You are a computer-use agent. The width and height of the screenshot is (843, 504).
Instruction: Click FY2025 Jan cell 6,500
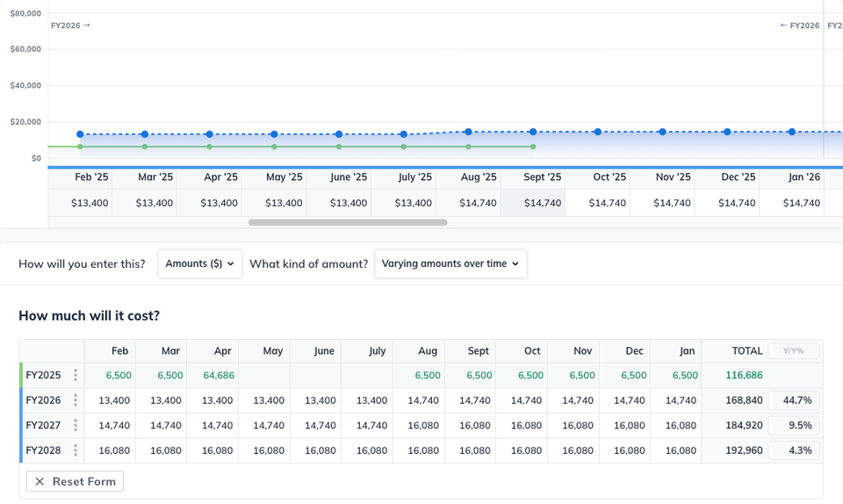pos(676,375)
